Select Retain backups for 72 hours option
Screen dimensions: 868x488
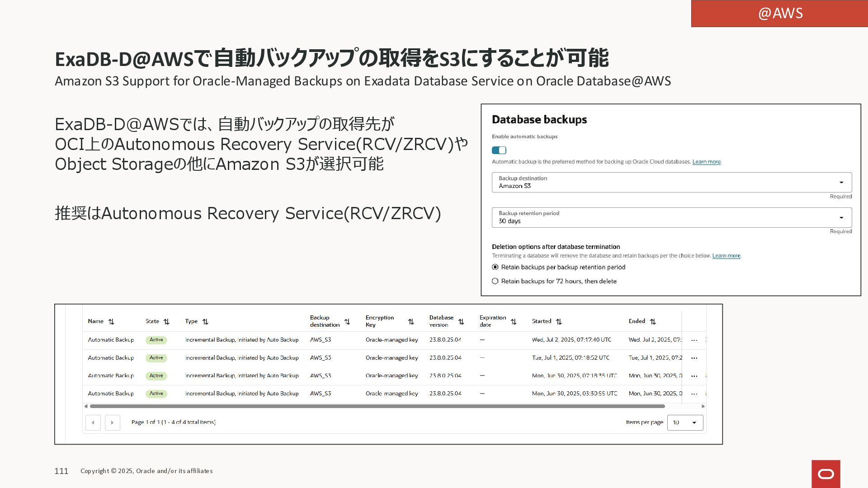click(x=495, y=281)
